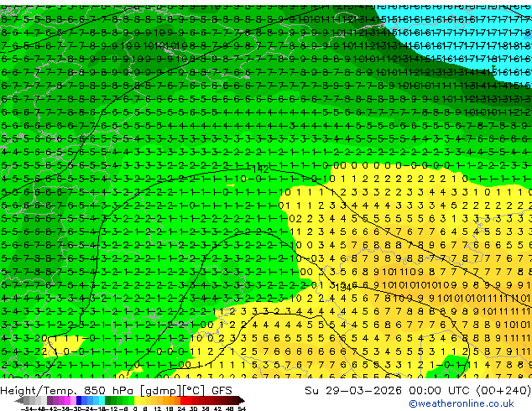
Task: Click the forecast date 'Su 29-03-2026'
Action: pos(353,391)
